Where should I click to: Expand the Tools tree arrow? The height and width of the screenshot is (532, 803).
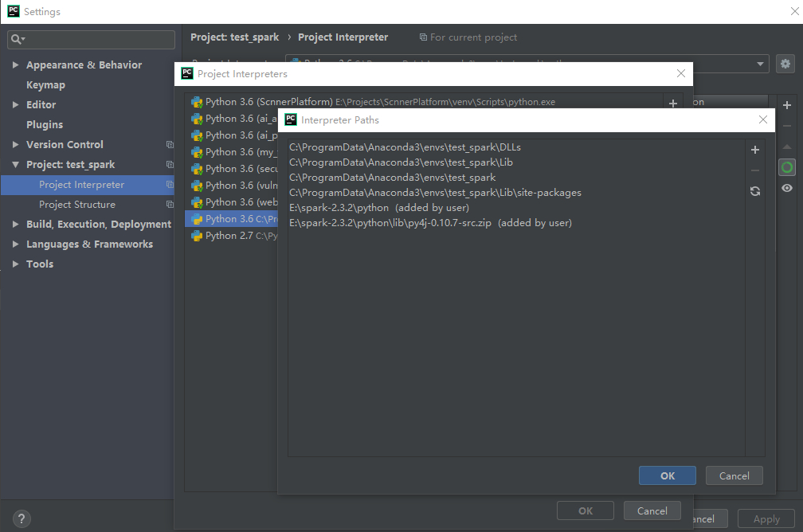[15, 264]
